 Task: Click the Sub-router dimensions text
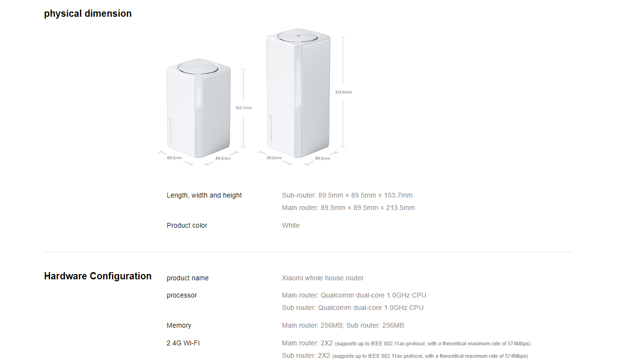pos(347,195)
